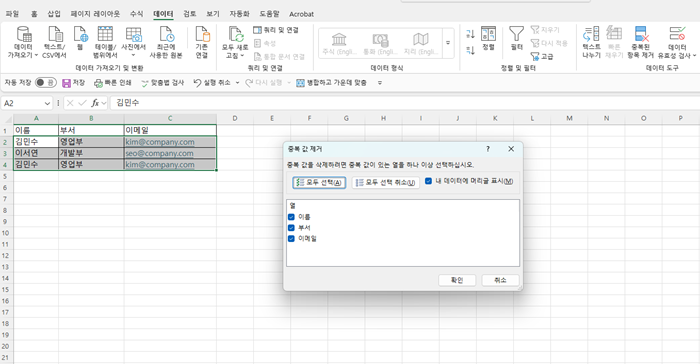This screenshot has height=364, width=700.
Task: Switch to the 홈 tab
Action: click(34, 14)
